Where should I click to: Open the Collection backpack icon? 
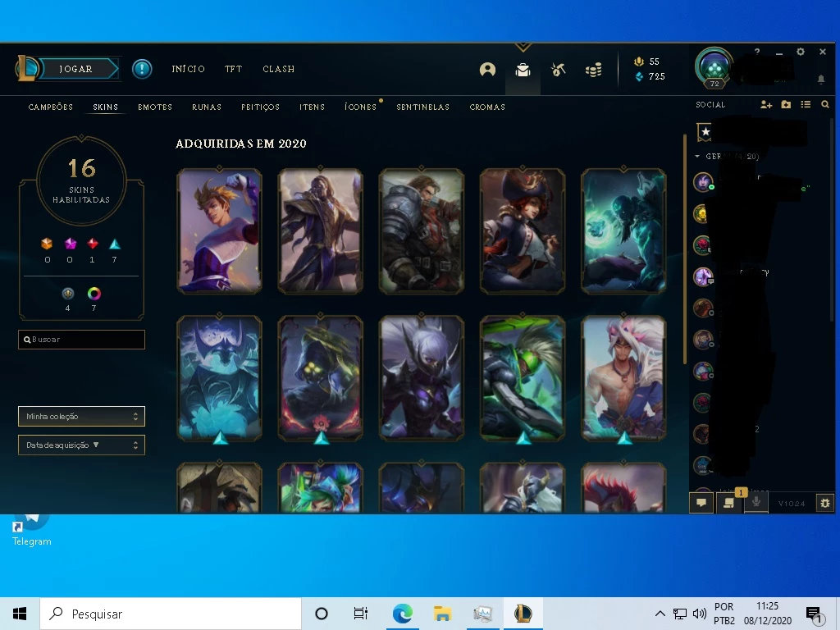[523, 70]
